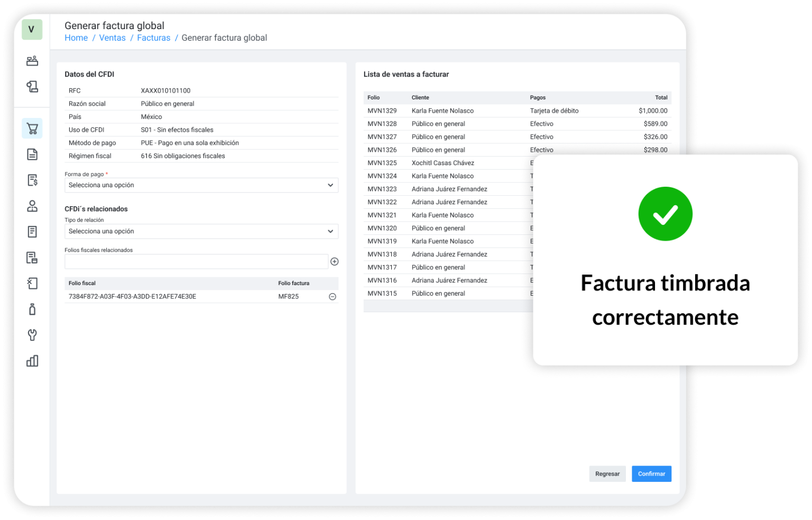
Task: Open the wrench tools icon in sidebar
Action: click(x=32, y=335)
